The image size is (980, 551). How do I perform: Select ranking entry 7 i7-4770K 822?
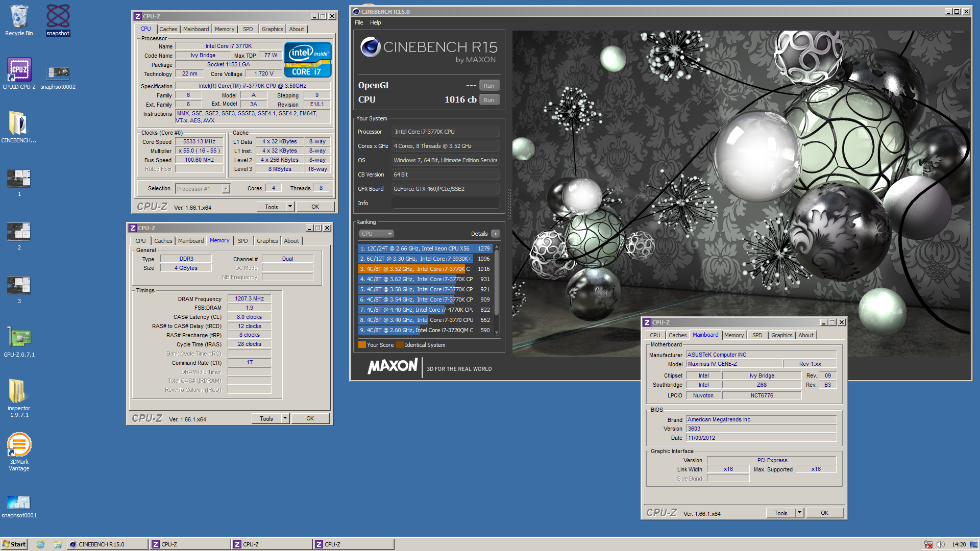click(x=425, y=310)
